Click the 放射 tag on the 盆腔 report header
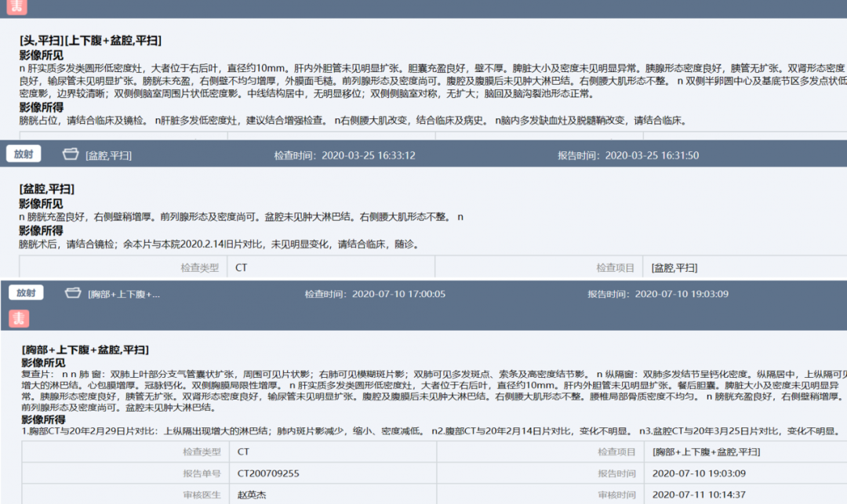Screen dimensions: 847x504 [24, 154]
